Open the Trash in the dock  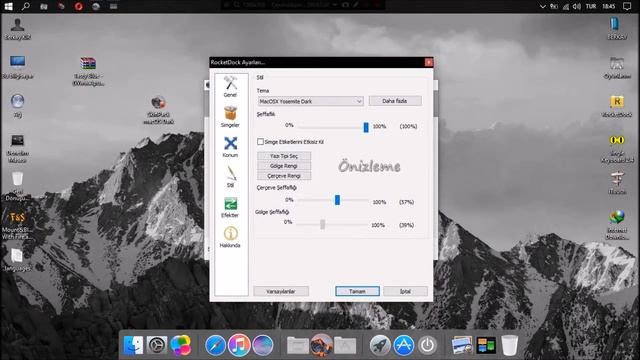coord(509,345)
